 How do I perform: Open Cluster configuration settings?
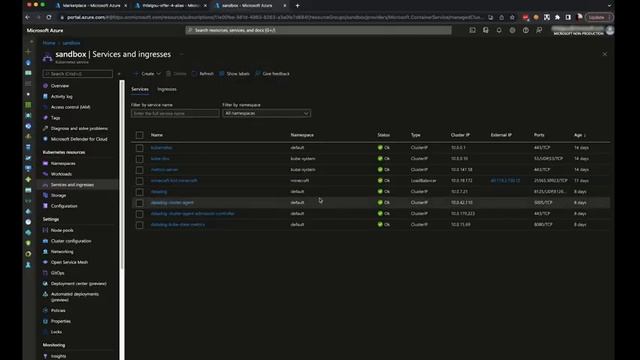(71, 241)
